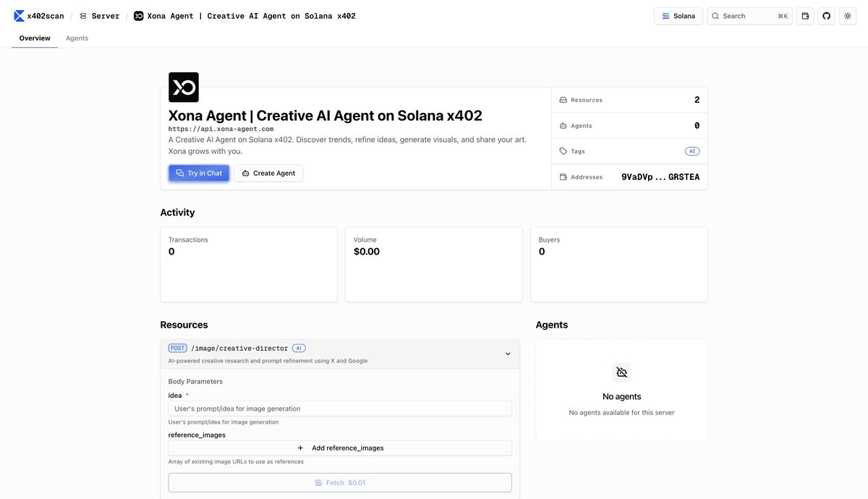Open the Server breadcrumb
The width and height of the screenshot is (868, 499).
coord(99,16)
